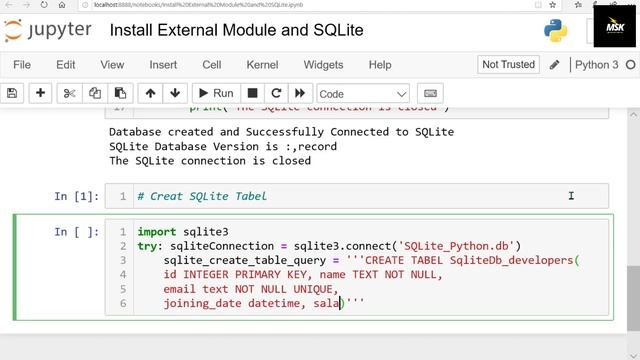Image resolution: width=640 pixels, height=360 pixels.
Task: Save the notebook with the floppy disk icon
Action: pyautogui.click(x=12, y=93)
